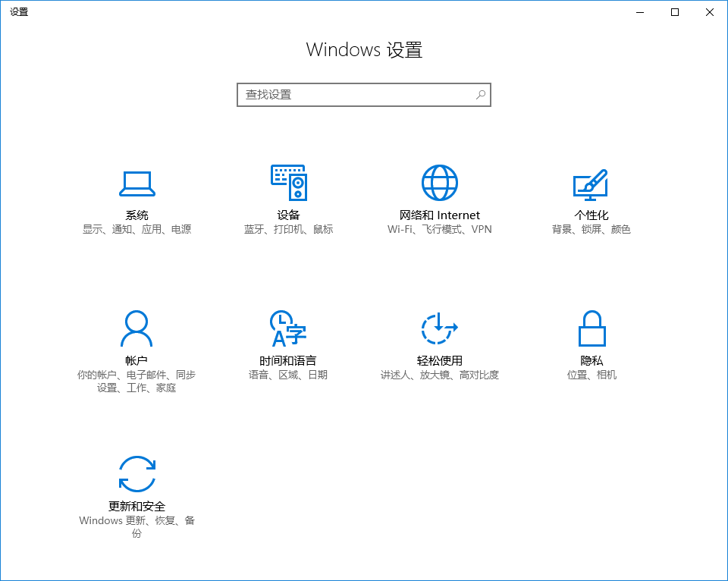Click the 个性化 label

pyautogui.click(x=591, y=215)
